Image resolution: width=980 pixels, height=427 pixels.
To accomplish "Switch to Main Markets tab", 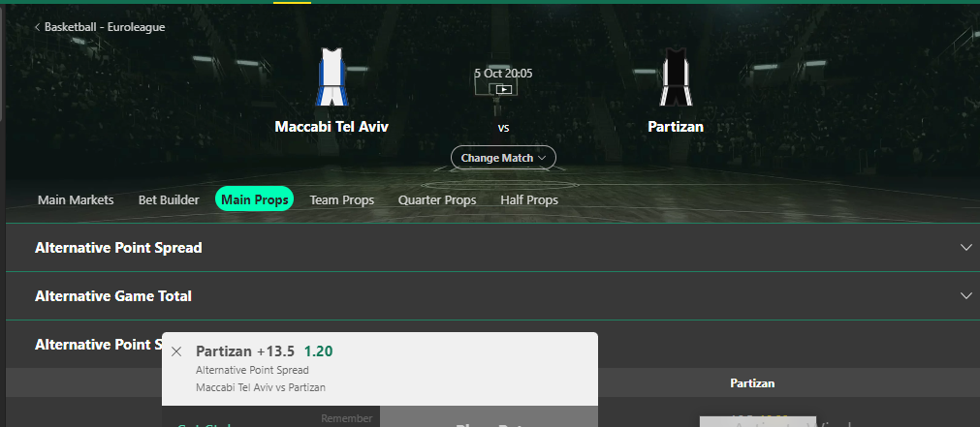I will click(76, 200).
